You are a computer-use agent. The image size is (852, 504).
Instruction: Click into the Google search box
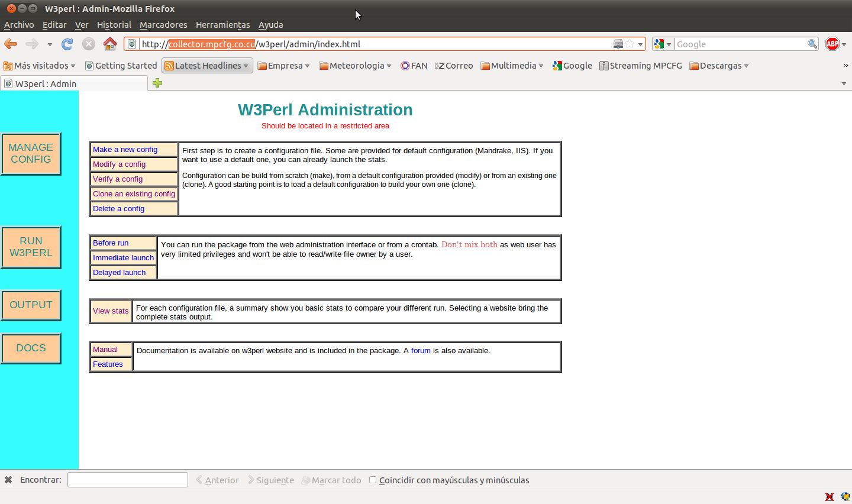[x=741, y=44]
